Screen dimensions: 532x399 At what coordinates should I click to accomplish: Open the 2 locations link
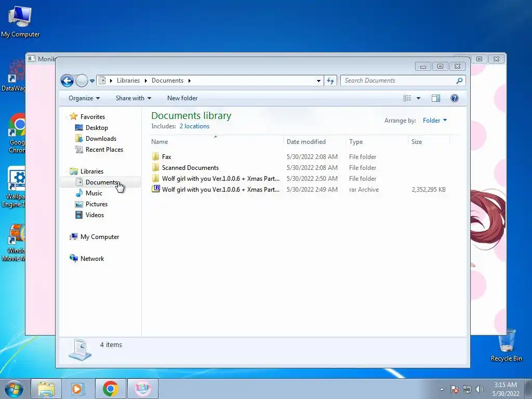click(194, 126)
